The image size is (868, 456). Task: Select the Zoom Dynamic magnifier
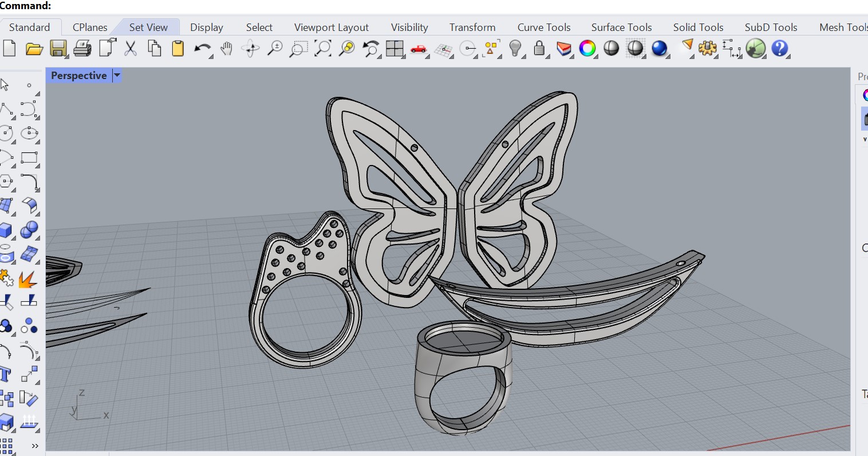[275, 49]
